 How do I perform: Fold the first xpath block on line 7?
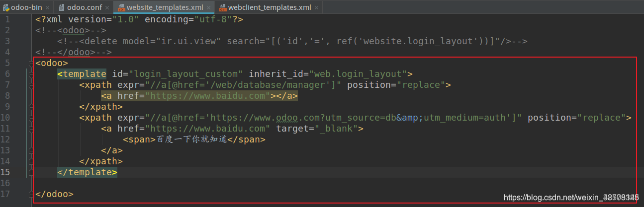click(x=31, y=85)
